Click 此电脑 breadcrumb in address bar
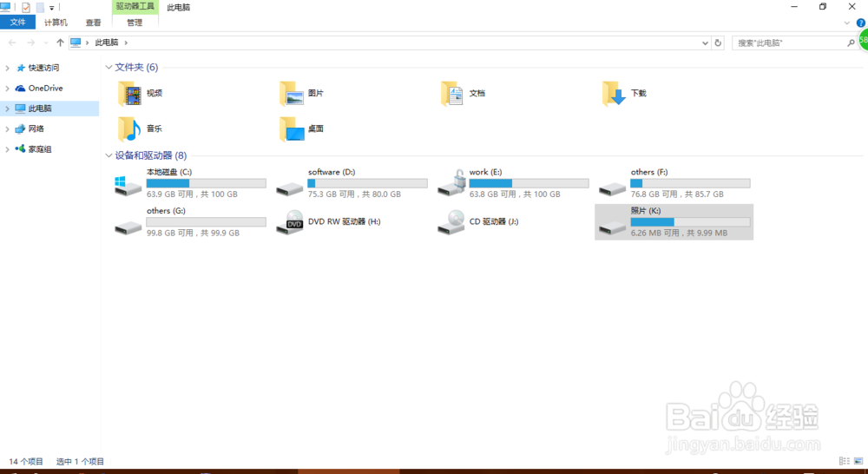Screen dimensions: 868x474 [x=107, y=43]
